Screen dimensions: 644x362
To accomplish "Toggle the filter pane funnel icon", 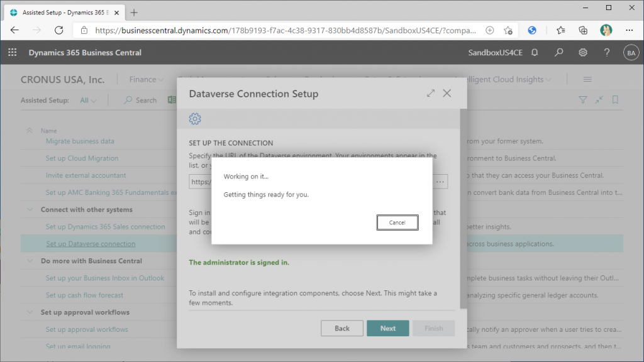I will point(583,100).
